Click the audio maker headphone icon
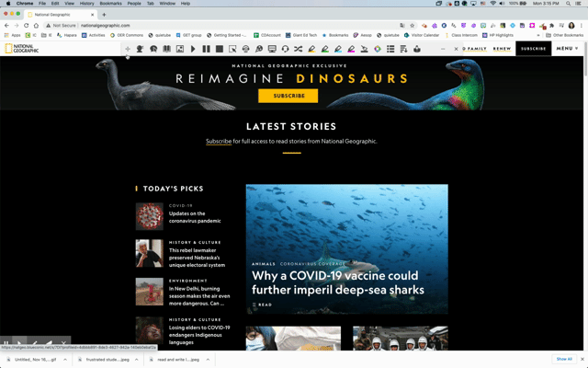 [x=245, y=49]
